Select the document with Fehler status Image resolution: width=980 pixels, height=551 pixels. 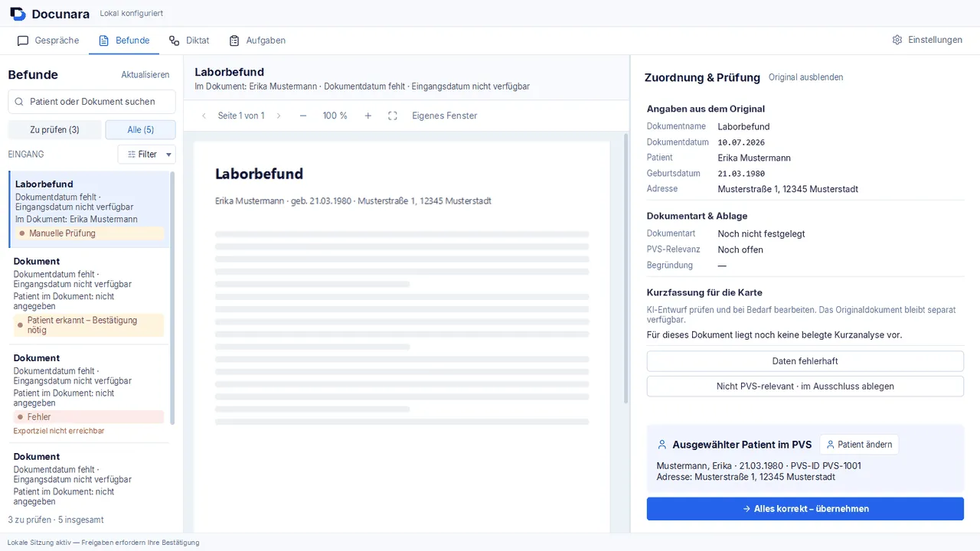pos(88,393)
